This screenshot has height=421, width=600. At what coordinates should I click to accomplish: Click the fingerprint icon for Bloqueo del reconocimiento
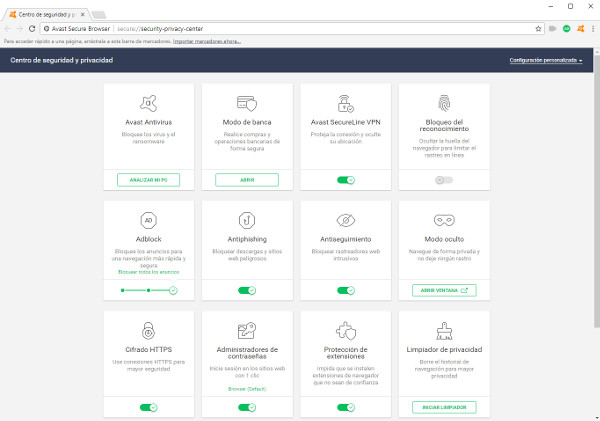[x=444, y=102]
